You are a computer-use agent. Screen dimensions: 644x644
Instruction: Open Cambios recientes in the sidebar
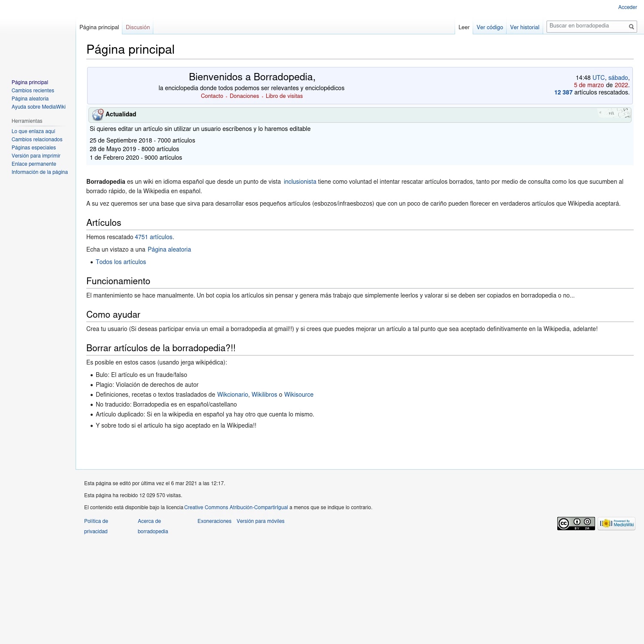[x=33, y=91]
